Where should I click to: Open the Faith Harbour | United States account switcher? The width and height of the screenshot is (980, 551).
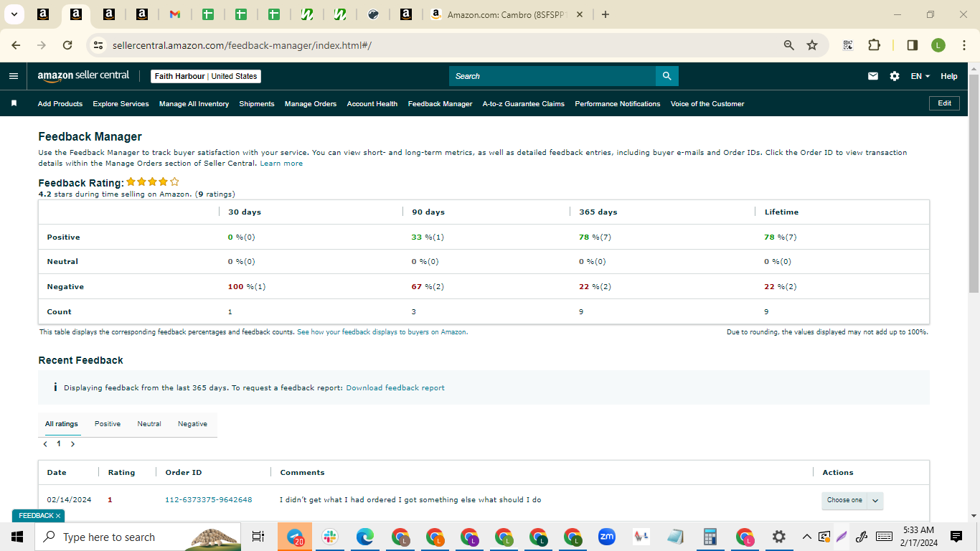[x=206, y=76]
